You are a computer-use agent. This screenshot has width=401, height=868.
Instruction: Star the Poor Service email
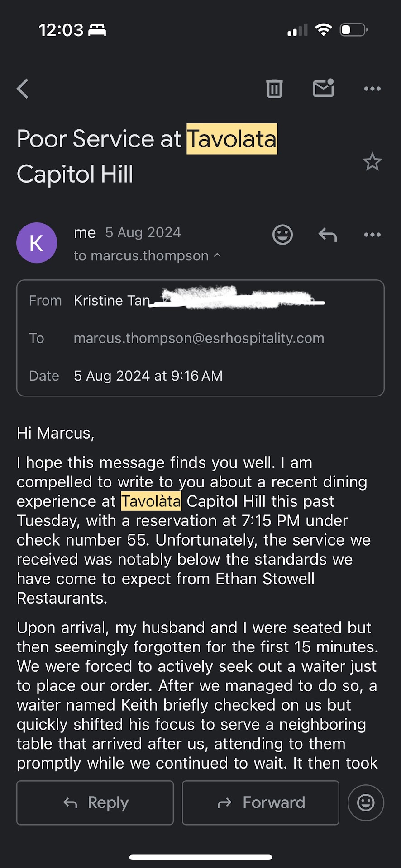coord(372,162)
